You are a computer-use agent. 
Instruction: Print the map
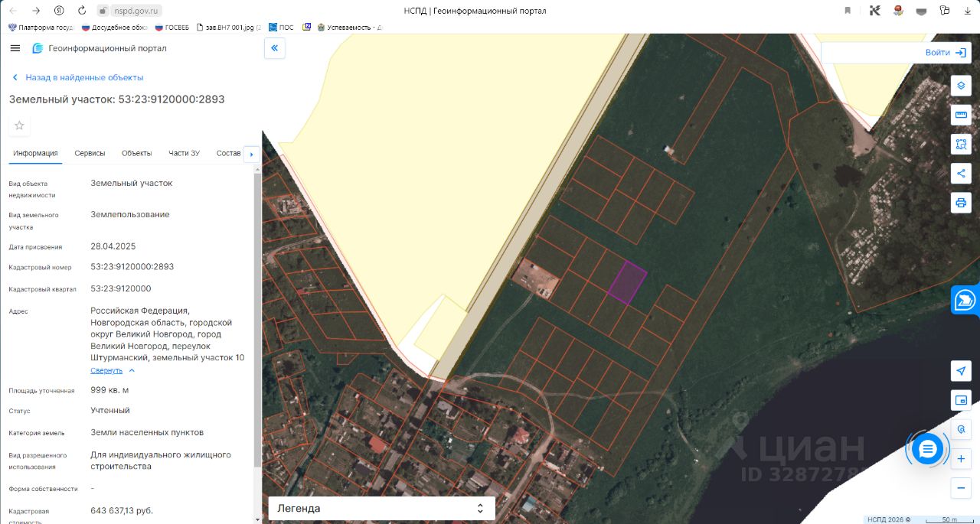point(961,203)
